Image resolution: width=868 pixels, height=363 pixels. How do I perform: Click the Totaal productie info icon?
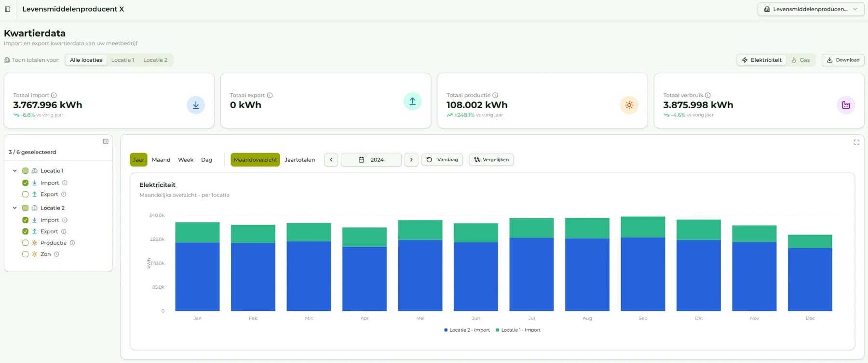495,95
